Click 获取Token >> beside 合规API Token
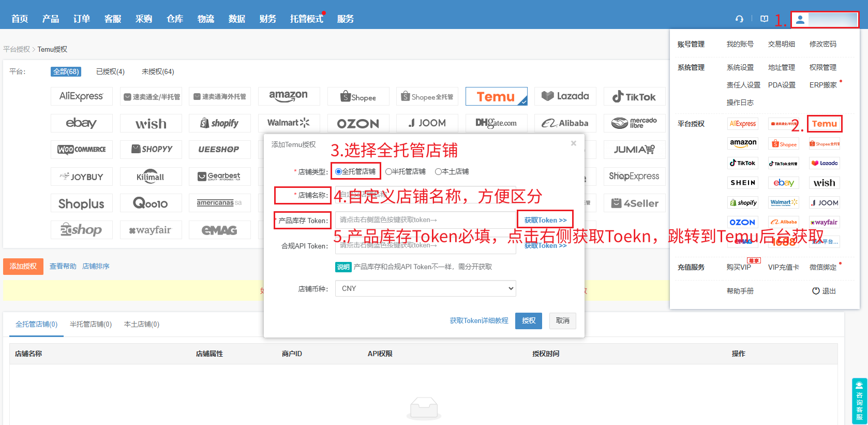Screen dimensions: 868x425 click(x=545, y=246)
